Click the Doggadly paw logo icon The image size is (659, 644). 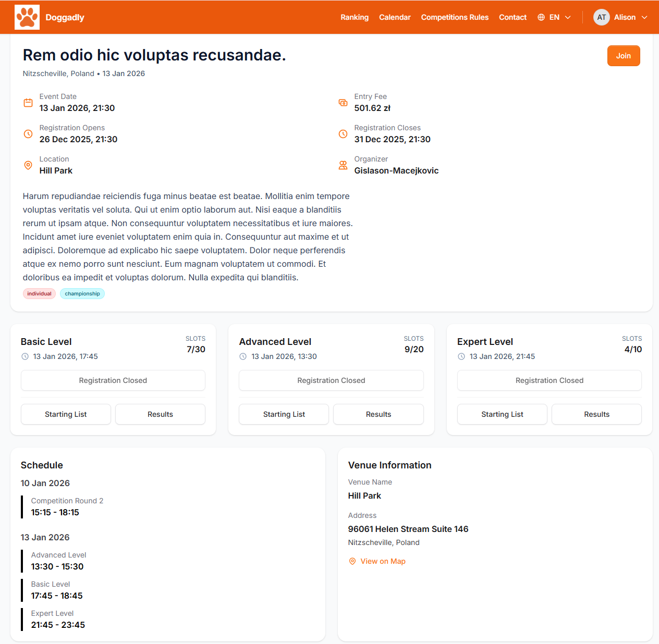pyautogui.click(x=27, y=17)
